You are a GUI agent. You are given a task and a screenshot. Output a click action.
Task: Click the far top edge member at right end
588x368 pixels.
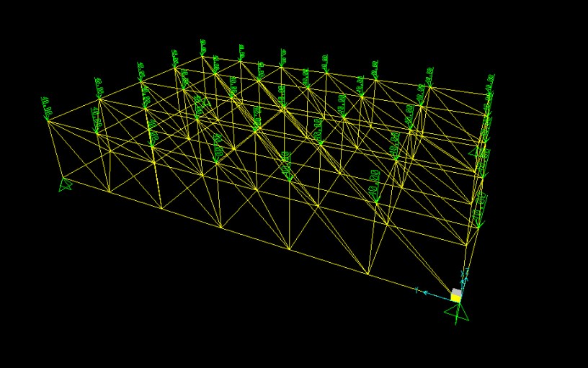[461, 91]
